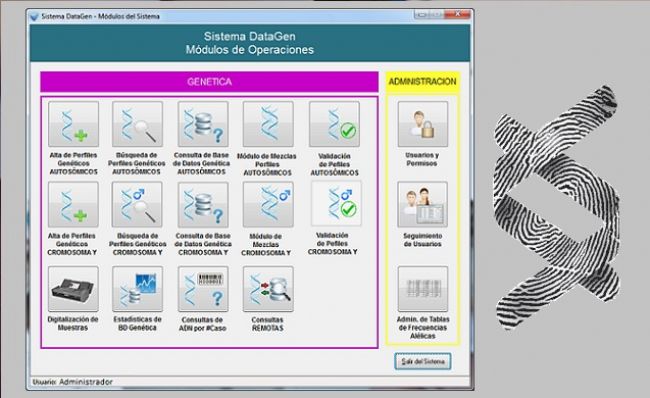650x398 pixels.
Task: Open Consultas Remotas module icon
Action: click(x=268, y=289)
